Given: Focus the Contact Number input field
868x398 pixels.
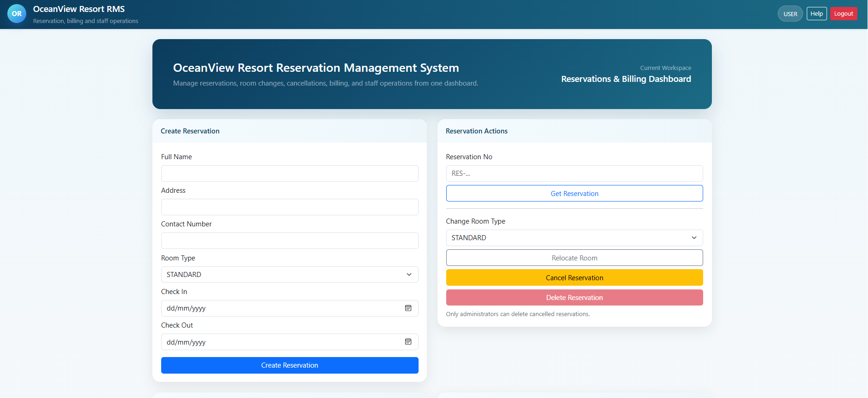Looking at the screenshot, I should coord(290,241).
